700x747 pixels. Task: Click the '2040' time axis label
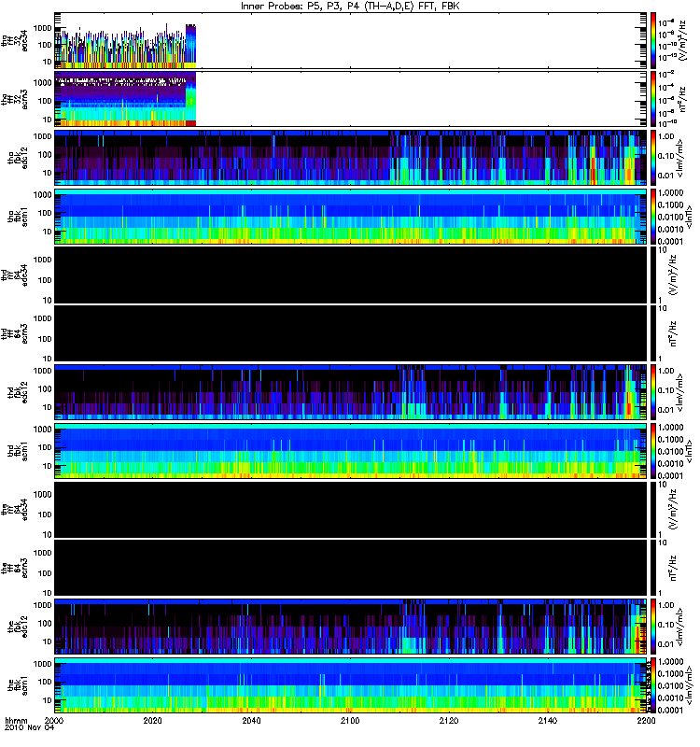[251, 720]
